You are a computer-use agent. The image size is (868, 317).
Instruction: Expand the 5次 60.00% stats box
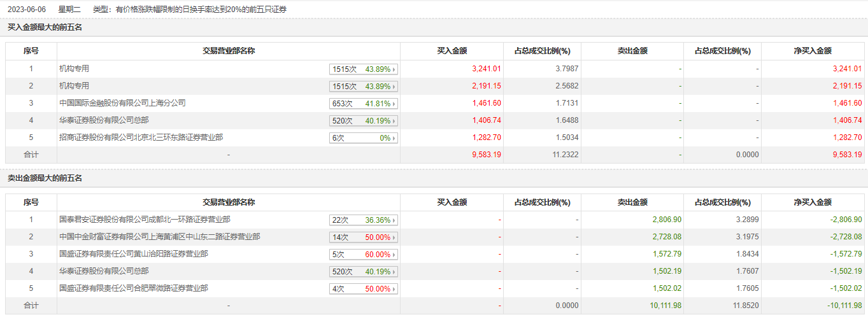364,255
